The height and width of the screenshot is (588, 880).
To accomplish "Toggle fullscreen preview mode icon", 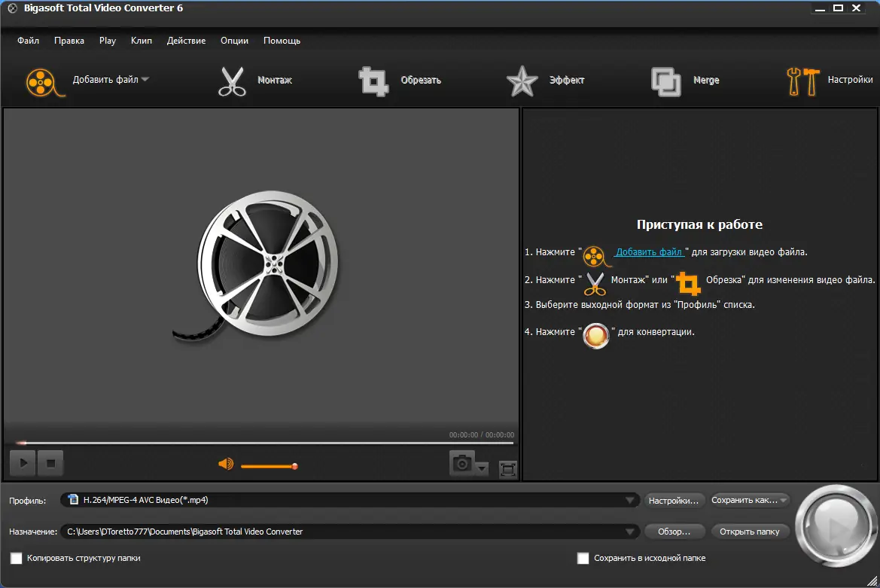I will (507, 468).
